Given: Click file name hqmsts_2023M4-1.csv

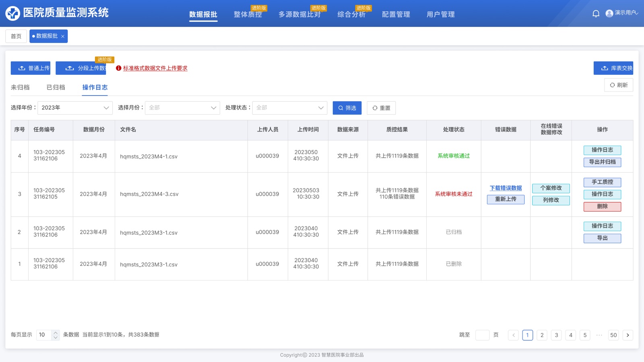Looking at the screenshot, I should click(x=149, y=156).
